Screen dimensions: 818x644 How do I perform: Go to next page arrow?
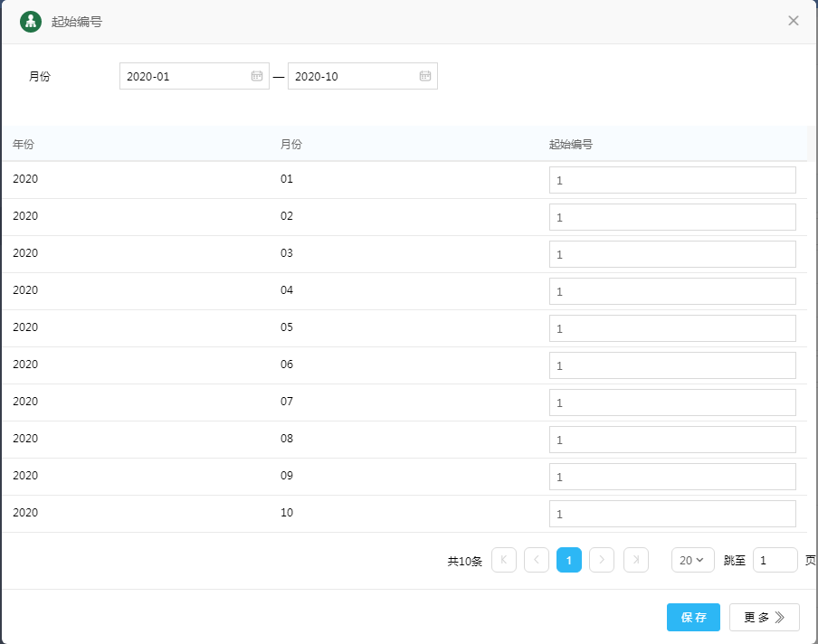pyautogui.click(x=602, y=561)
